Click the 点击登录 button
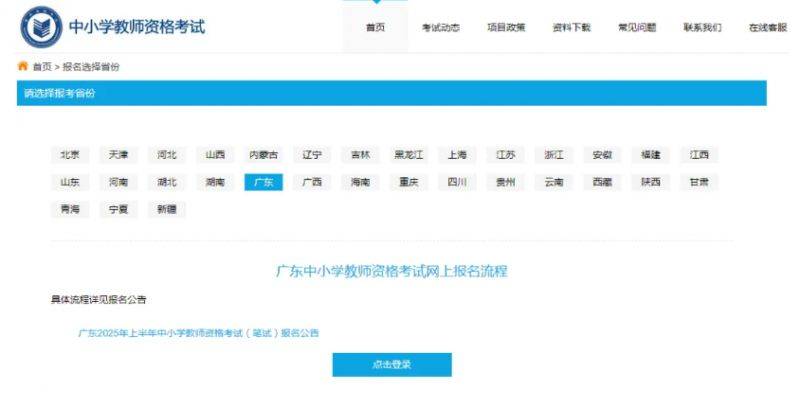 coord(391,365)
